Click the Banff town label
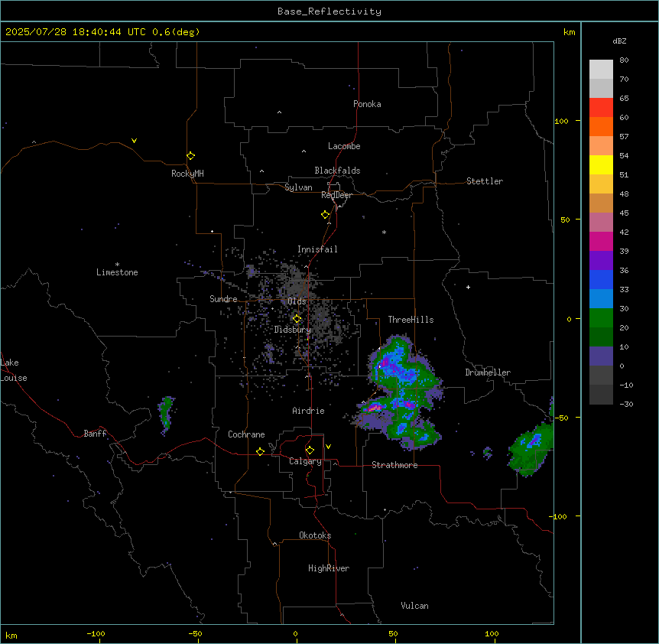Image resolution: width=659 pixels, height=644 pixels. [x=95, y=434]
